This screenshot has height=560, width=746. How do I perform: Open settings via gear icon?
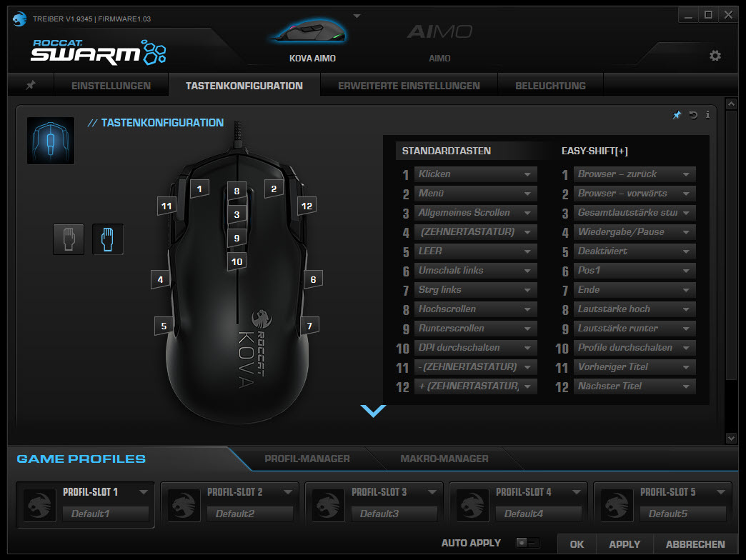(x=715, y=56)
